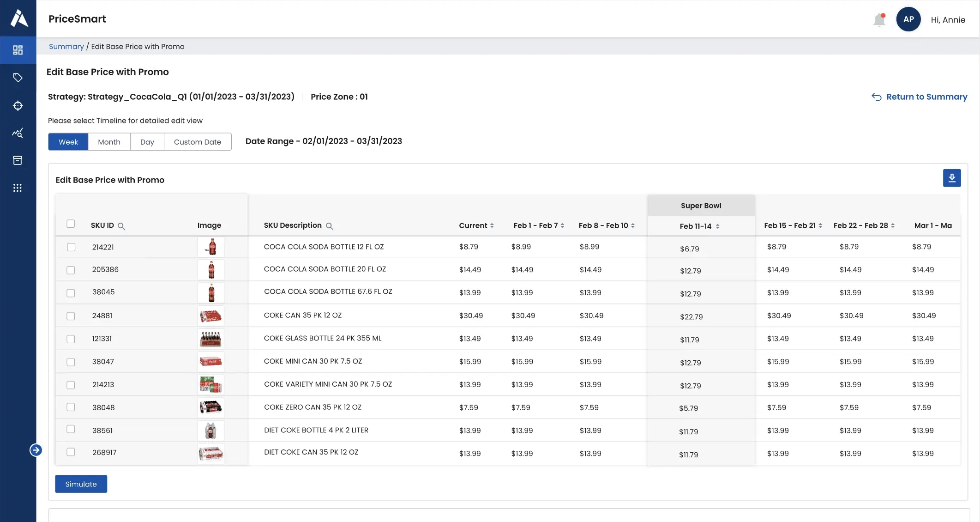Image resolution: width=980 pixels, height=522 pixels.
Task: Expand sidebar with arrow circle icon
Action: click(36, 450)
